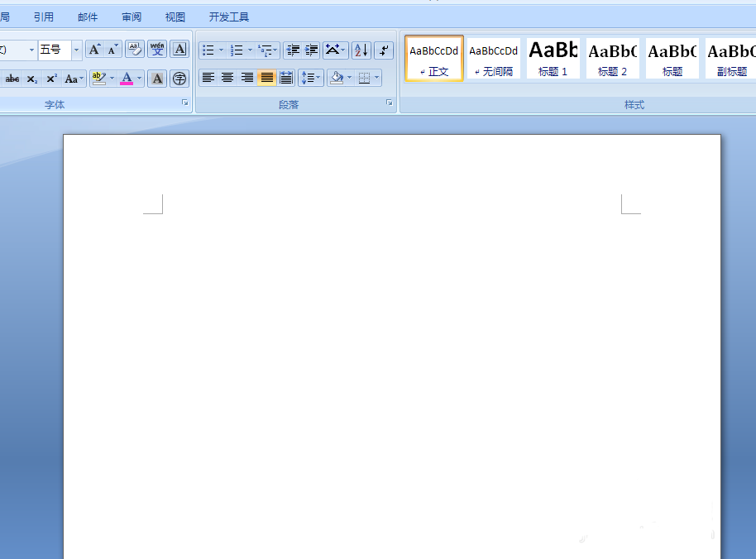Center-align the paragraph text

point(227,78)
